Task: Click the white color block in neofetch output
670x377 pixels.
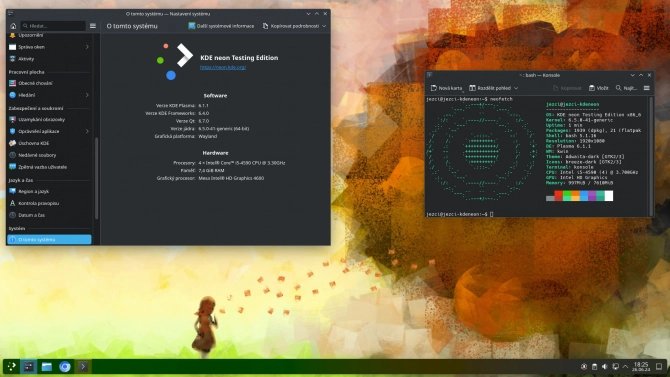Action: (609, 196)
